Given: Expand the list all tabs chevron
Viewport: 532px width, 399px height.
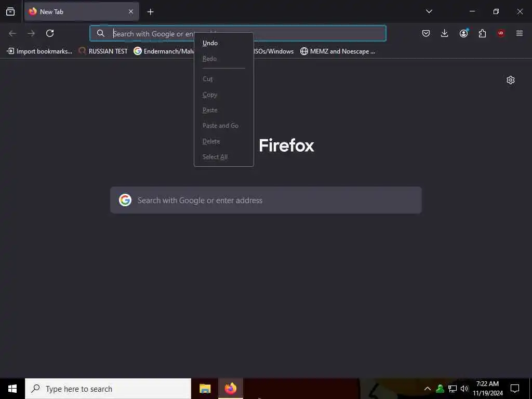Looking at the screenshot, I should click(x=429, y=11).
